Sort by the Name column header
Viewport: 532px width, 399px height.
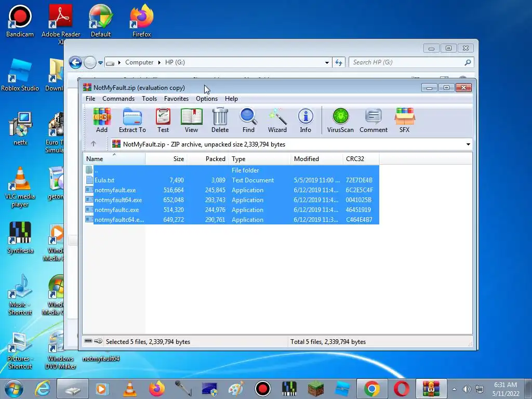point(114,159)
